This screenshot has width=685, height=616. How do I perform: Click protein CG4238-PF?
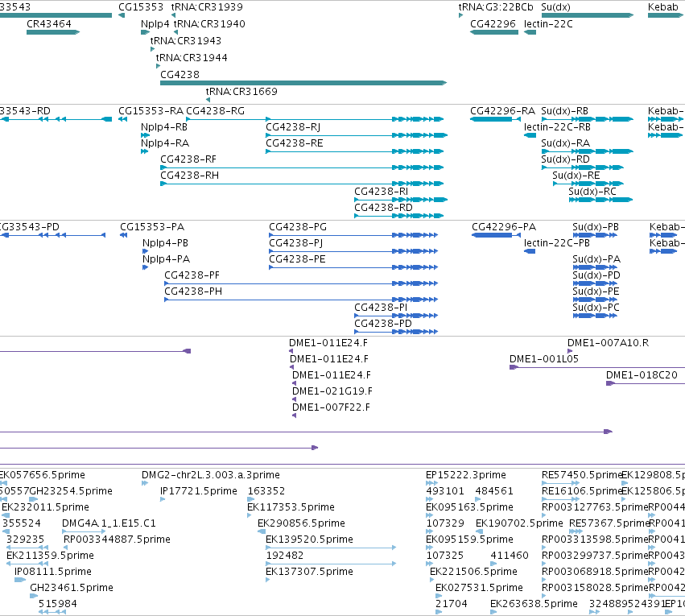tap(192, 275)
